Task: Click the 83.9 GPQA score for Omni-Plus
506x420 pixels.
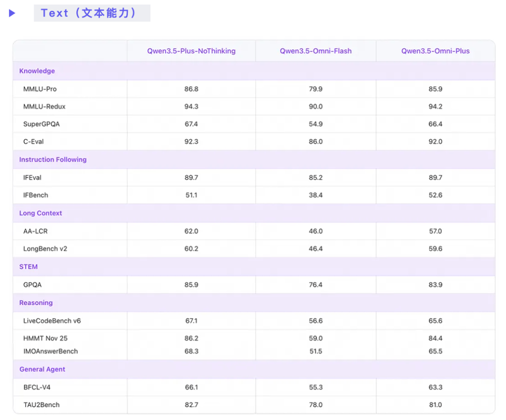Action: [x=435, y=285]
